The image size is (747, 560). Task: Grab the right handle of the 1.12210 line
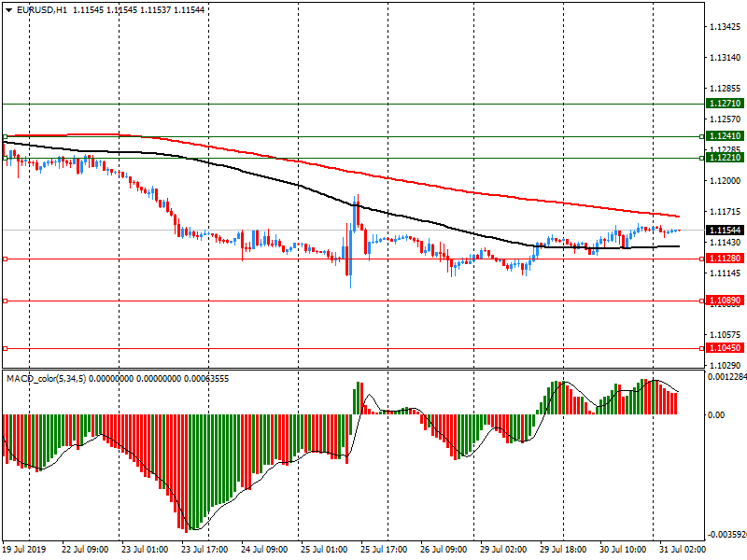pos(701,158)
